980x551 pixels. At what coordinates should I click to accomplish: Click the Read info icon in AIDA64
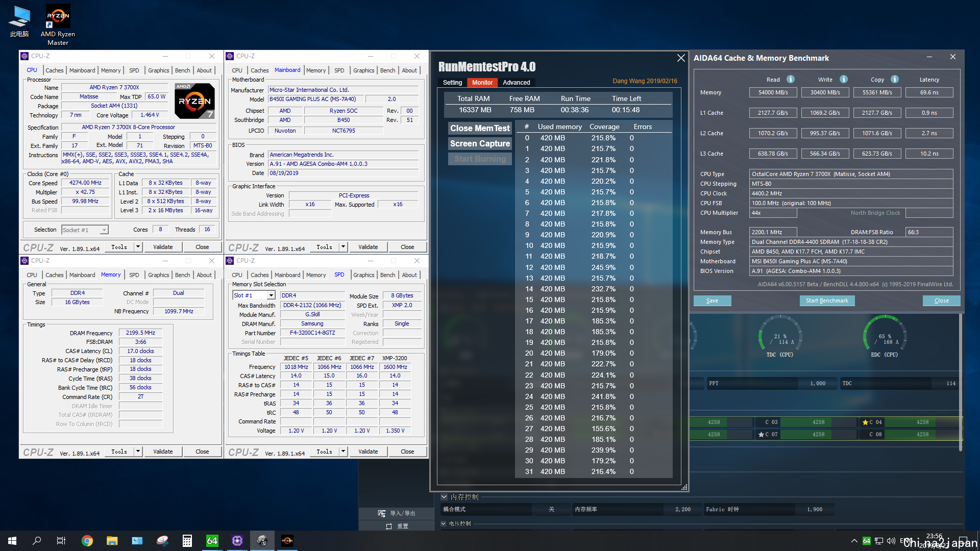pos(791,79)
